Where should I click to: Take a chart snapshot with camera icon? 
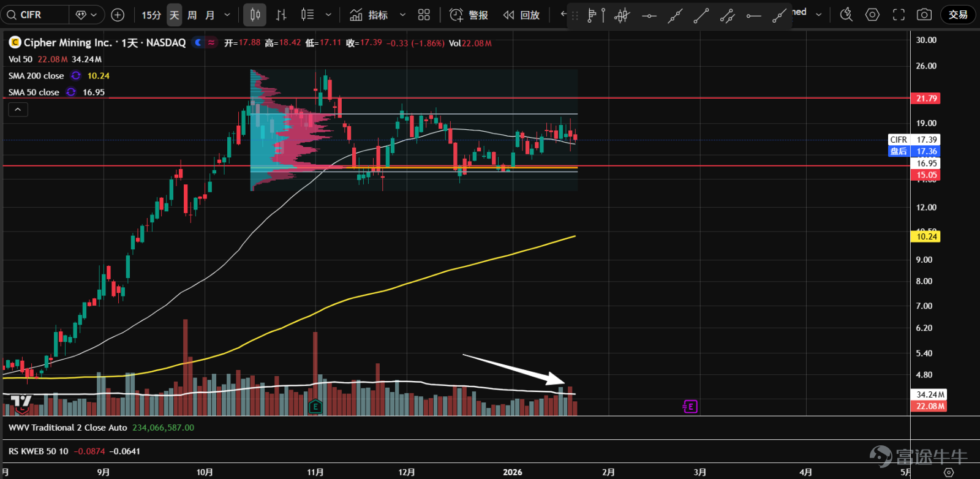[924, 15]
